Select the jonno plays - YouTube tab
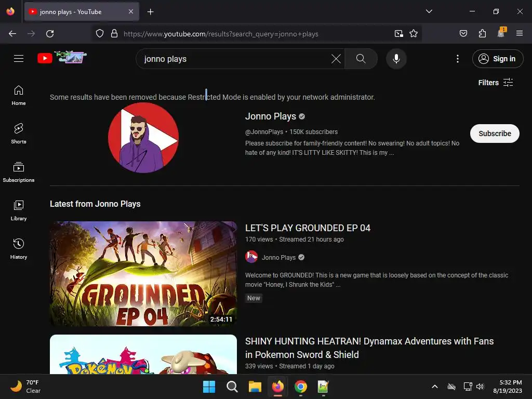The width and height of the screenshot is (532, 399). click(82, 12)
